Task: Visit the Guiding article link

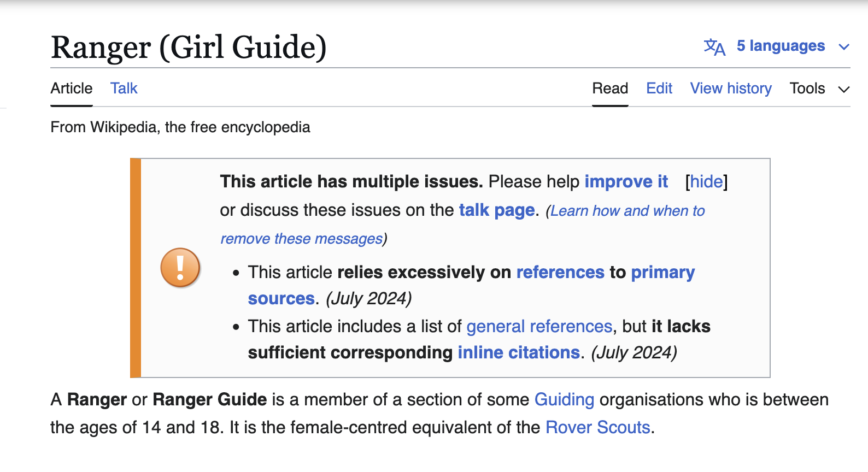Action: tap(564, 400)
